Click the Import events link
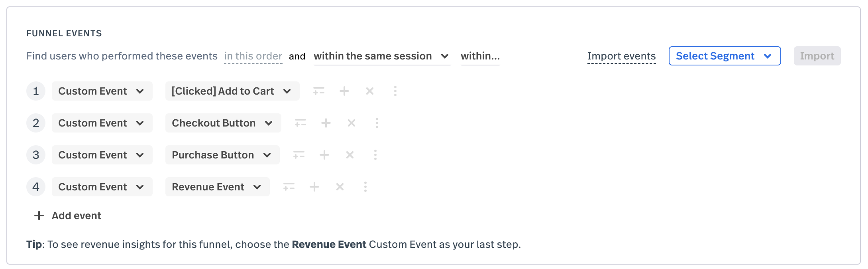The image size is (868, 269). click(x=621, y=56)
